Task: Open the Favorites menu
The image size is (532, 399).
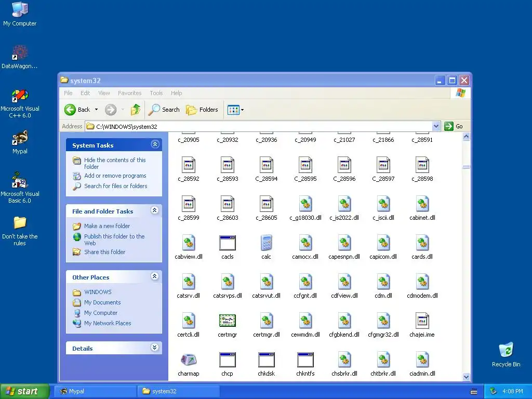Action: [x=129, y=93]
